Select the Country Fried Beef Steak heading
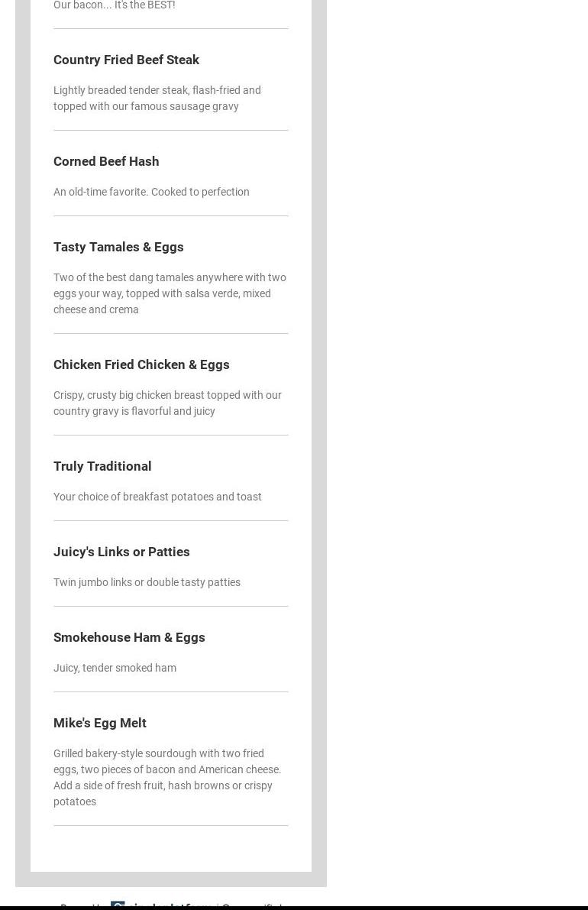The image size is (588, 910). 126,60
